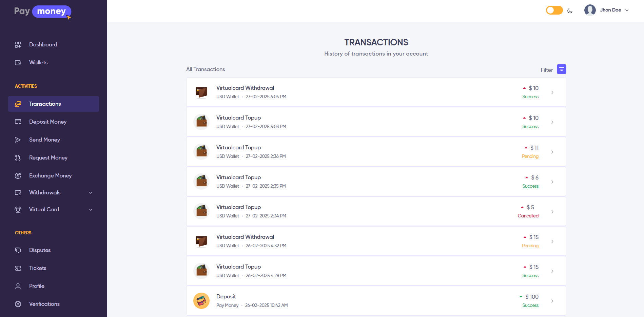Image resolution: width=644 pixels, height=317 pixels.
Task: Expand the Withdrawals submenu
Action: [x=90, y=193]
